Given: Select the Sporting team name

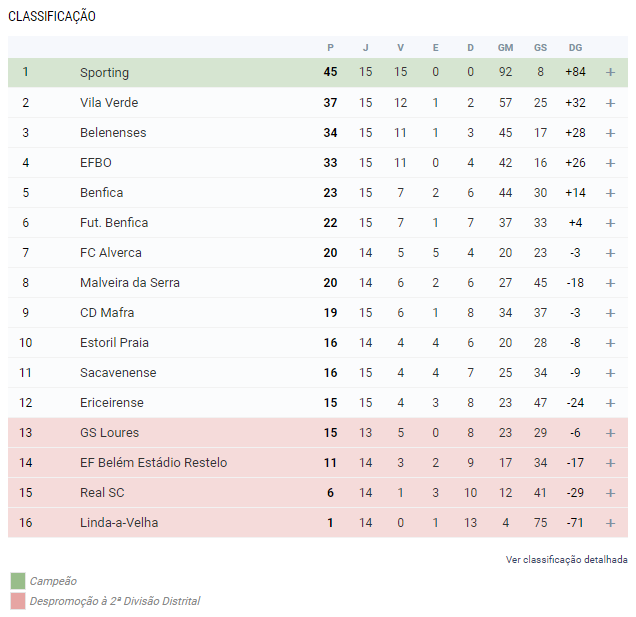Looking at the screenshot, I should pos(104,72).
